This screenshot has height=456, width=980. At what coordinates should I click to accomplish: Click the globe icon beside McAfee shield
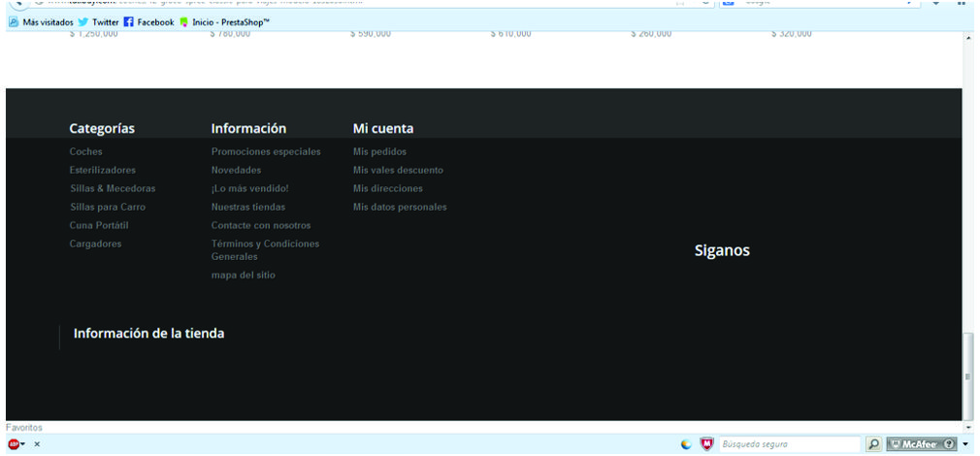tap(686, 444)
